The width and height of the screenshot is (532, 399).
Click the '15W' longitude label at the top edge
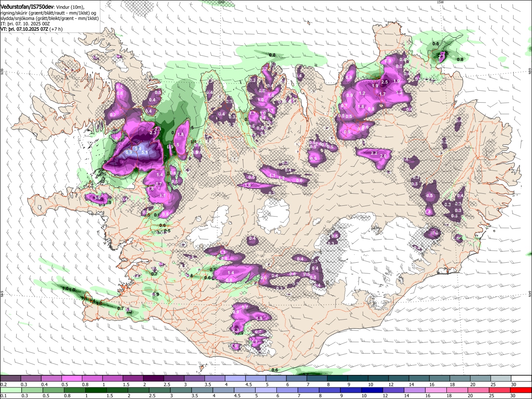tap(440, 2)
